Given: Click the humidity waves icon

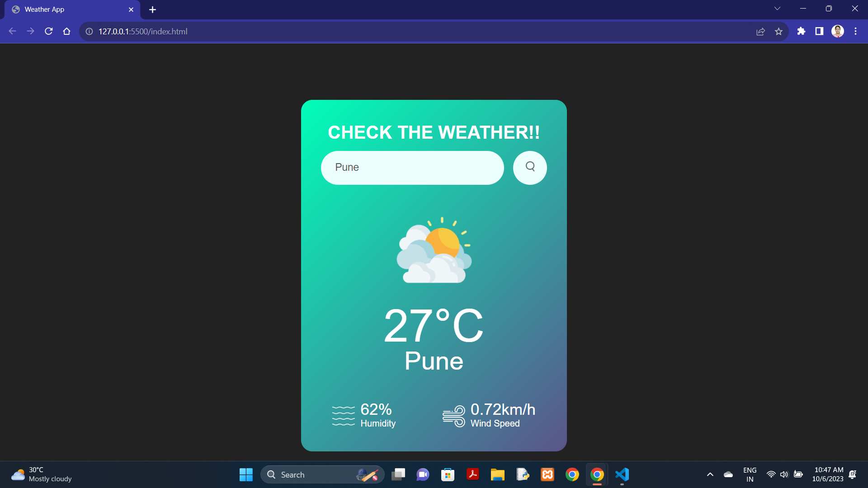Looking at the screenshot, I should 343,415.
